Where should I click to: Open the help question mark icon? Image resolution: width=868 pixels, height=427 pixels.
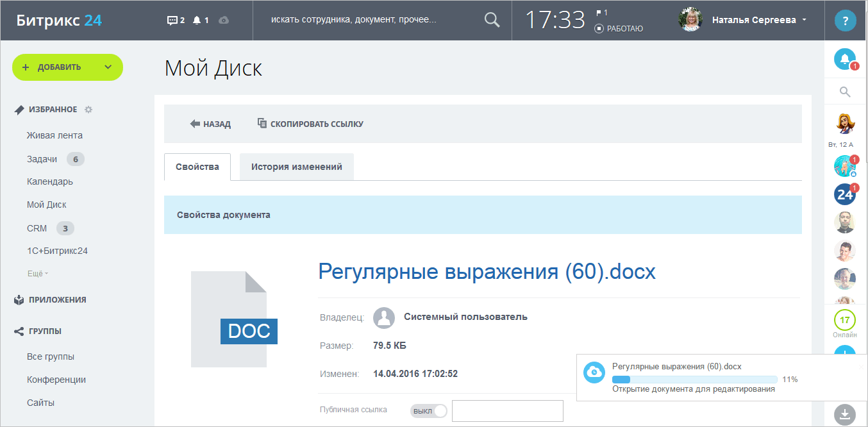coord(845,21)
